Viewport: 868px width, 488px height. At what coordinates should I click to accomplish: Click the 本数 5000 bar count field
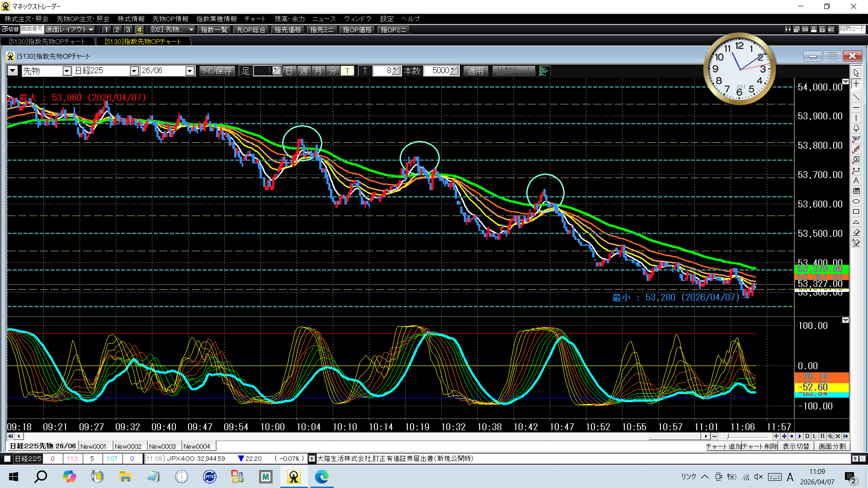point(440,71)
